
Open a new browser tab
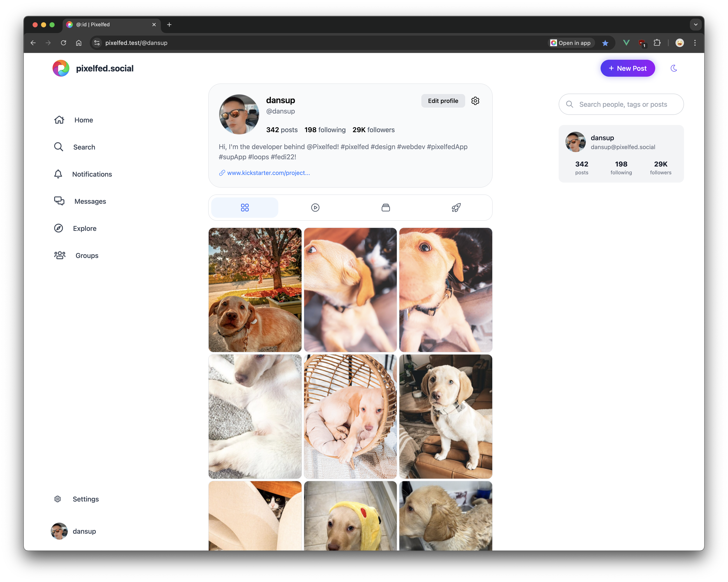coord(169,25)
